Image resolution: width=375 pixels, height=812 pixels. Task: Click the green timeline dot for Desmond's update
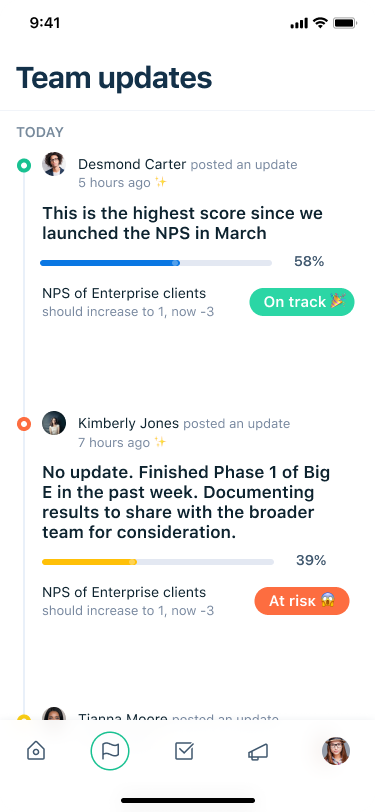point(24,165)
